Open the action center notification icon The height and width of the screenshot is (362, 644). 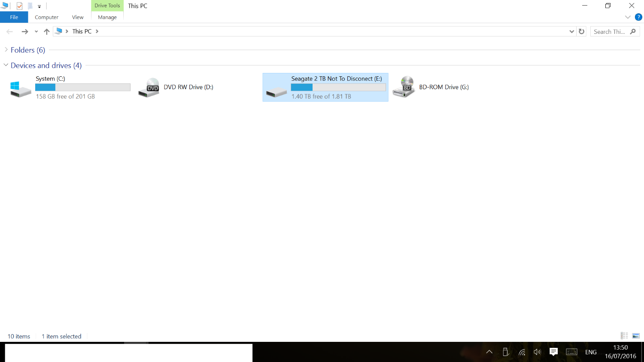[x=553, y=352]
